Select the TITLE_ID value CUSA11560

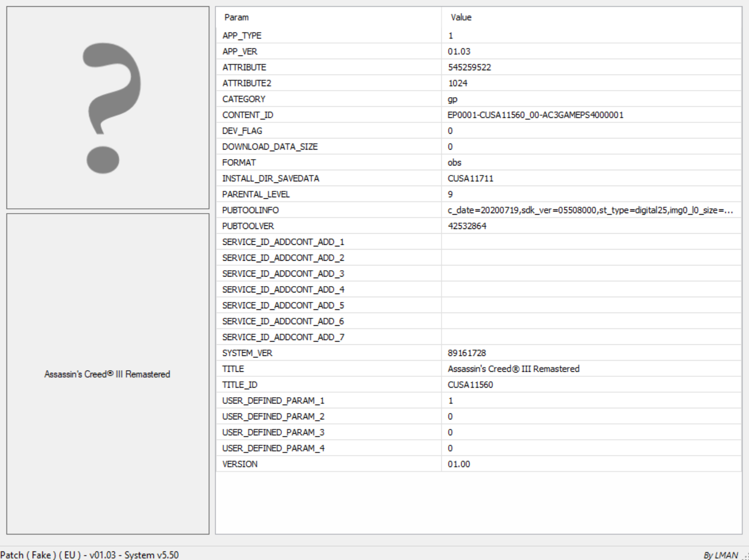coord(470,384)
